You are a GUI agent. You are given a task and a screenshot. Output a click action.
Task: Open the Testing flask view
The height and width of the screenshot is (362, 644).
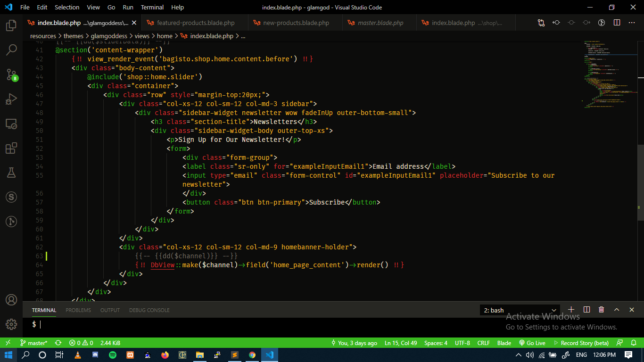(x=11, y=173)
